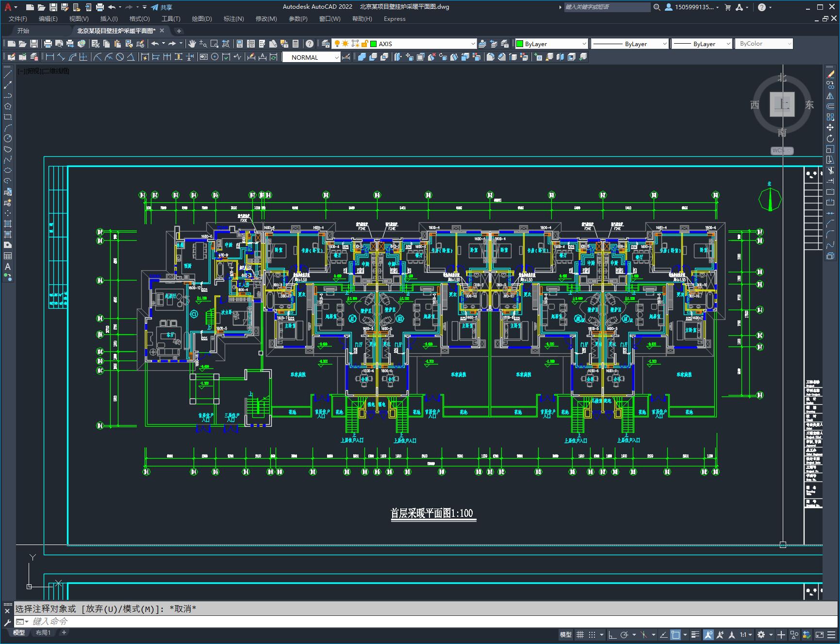The height and width of the screenshot is (644, 840).
Task: Click the Match Properties icon
Action: (x=140, y=44)
